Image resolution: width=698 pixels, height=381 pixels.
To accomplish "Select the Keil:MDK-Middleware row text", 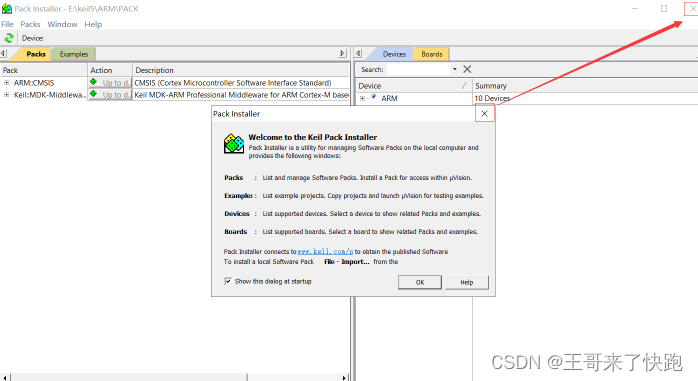I will 49,94.
